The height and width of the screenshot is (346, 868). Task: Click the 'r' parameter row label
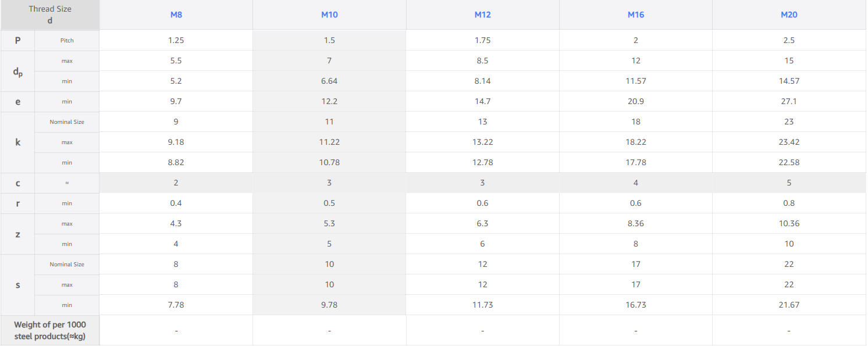click(17, 203)
